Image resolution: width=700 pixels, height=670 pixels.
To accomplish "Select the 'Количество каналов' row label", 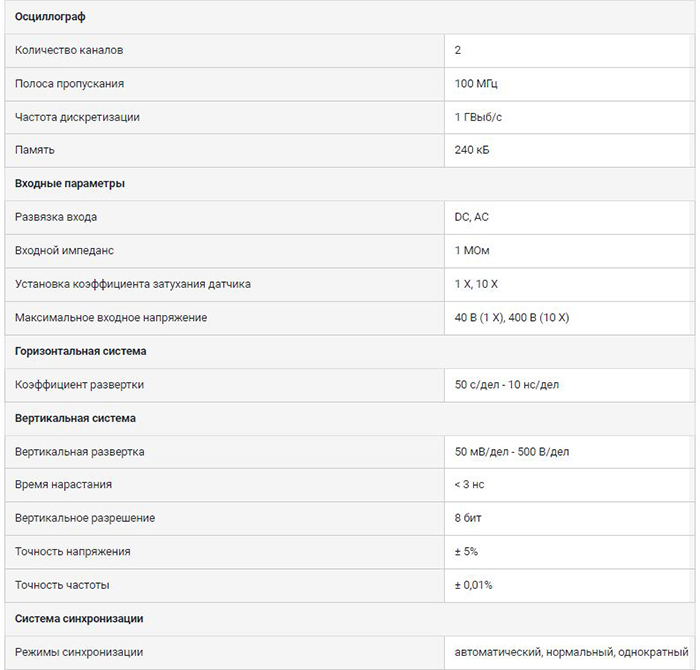I will pyautogui.click(x=69, y=50).
